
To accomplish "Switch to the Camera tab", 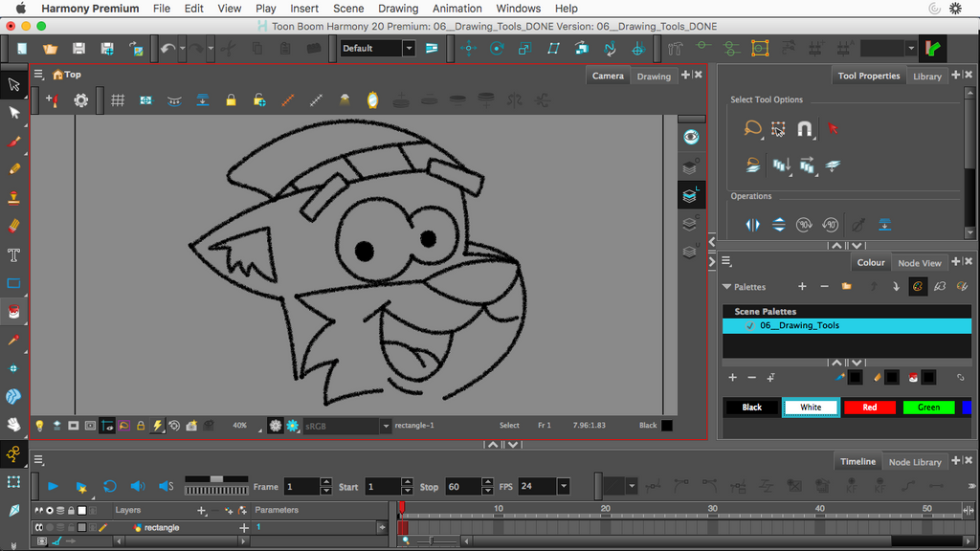I will pyautogui.click(x=608, y=75).
